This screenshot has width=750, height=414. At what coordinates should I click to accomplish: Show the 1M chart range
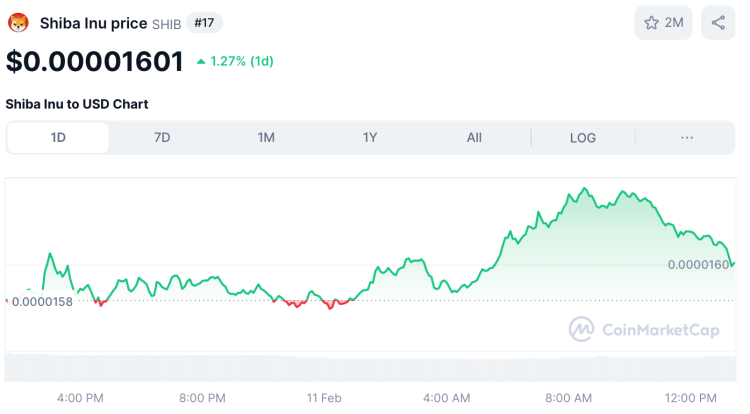(x=266, y=138)
